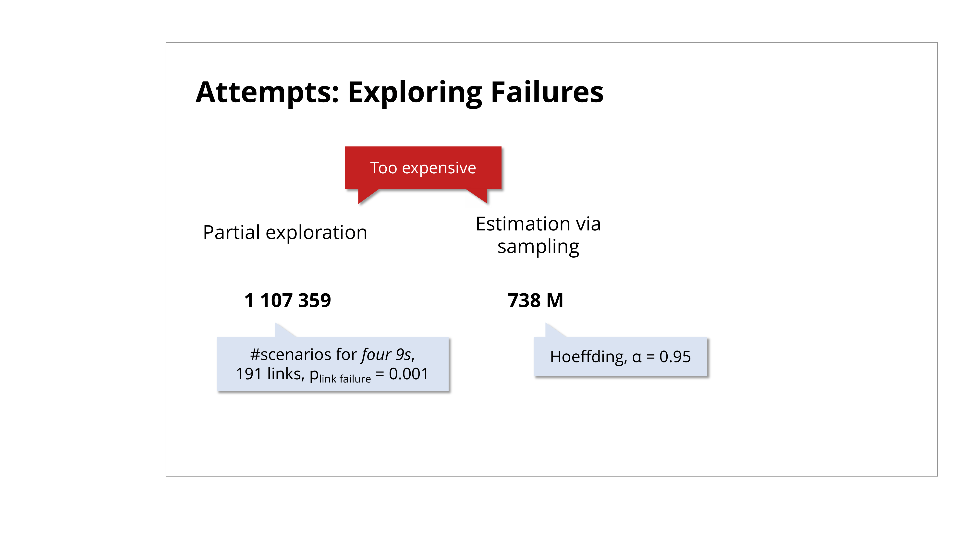
Task: Click the "#scenarios for four 9s" line
Action: [x=332, y=354]
